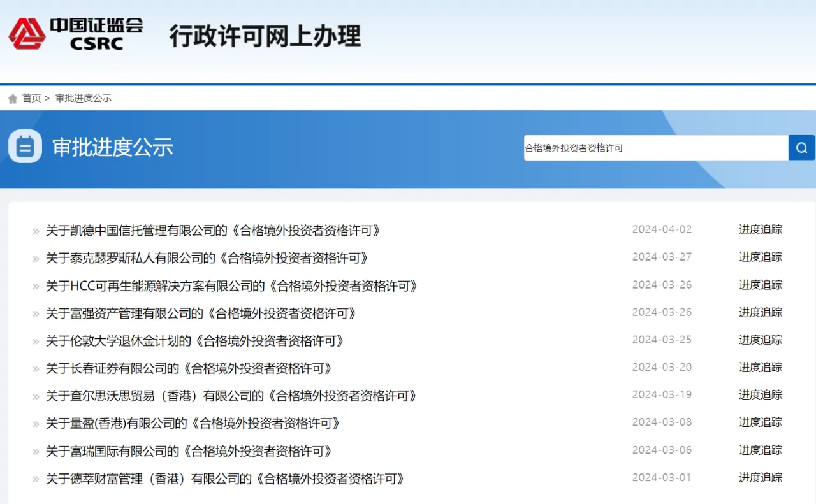Click the calendar icon beside 审批进度公示

click(25, 147)
